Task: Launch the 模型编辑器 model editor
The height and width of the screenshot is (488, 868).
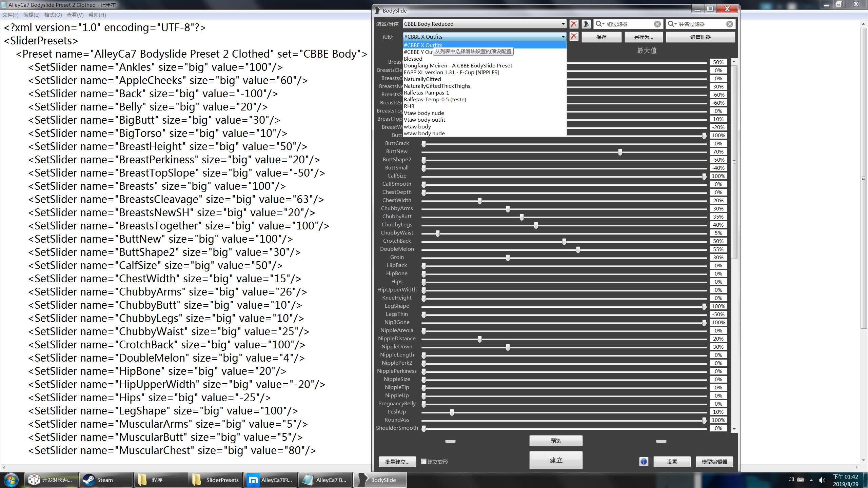Action: (x=714, y=462)
